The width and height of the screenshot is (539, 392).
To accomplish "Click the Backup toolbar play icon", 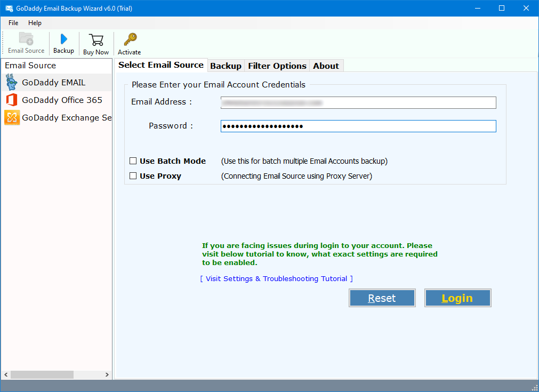I will [63, 39].
